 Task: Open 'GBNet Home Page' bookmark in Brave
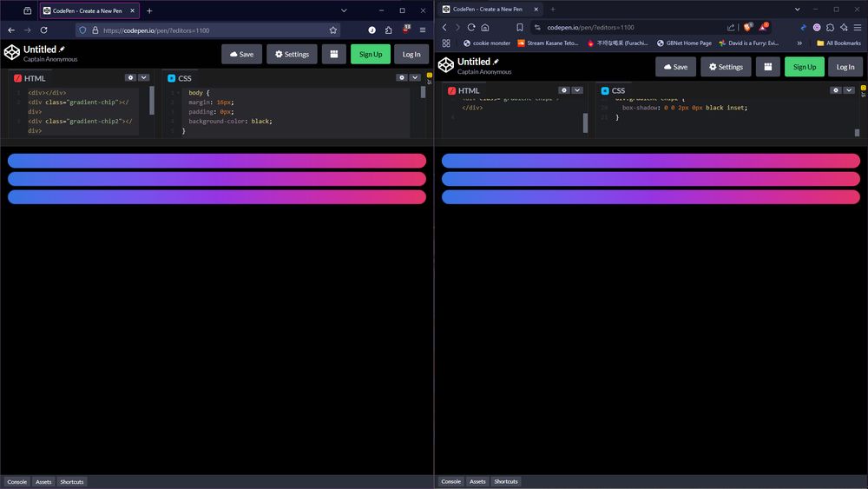point(684,43)
